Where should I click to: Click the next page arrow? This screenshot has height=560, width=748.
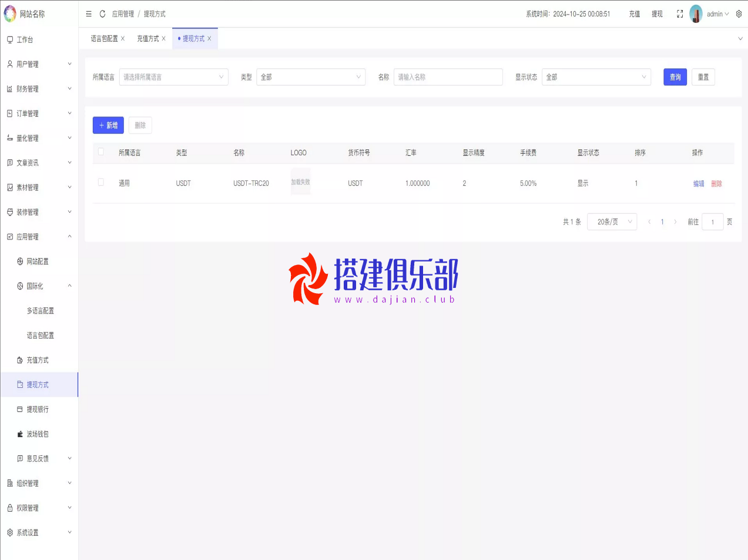[675, 222]
